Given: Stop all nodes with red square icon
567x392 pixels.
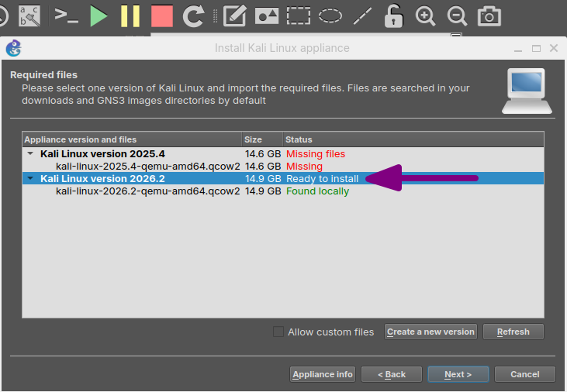Looking at the screenshot, I should (x=161, y=16).
